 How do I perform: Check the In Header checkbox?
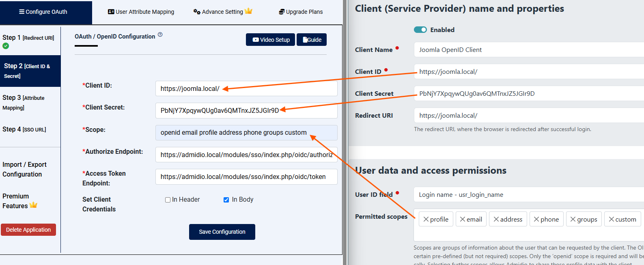tap(168, 200)
